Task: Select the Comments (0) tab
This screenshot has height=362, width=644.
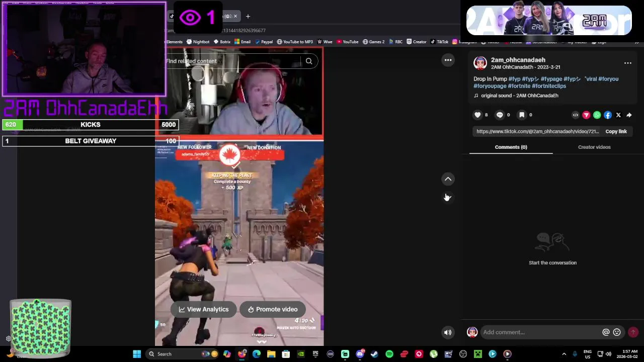Action: (x=511, y=147)
